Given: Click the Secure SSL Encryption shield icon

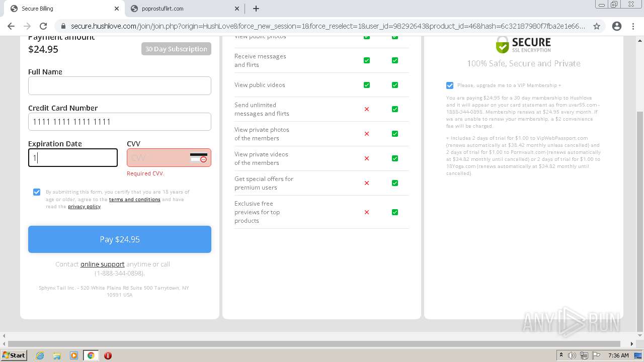Looking at the screenshot, I should click(502, 45).
